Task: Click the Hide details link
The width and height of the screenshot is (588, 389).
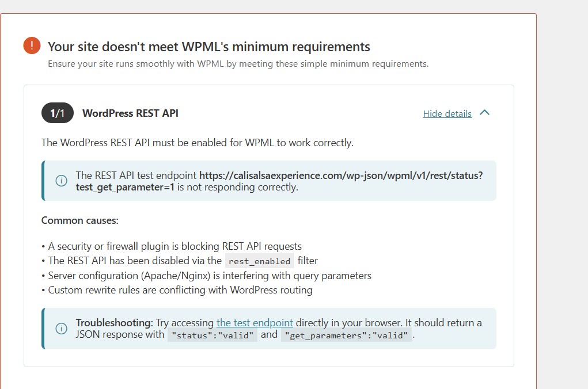Action: pos(447,113)
